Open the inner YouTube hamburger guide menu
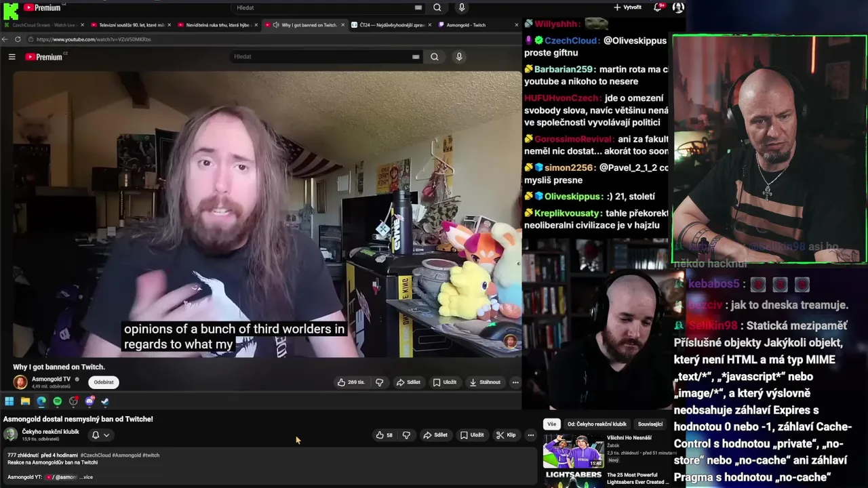The width and height of the screenshot is (868, 488). [12, 57]
